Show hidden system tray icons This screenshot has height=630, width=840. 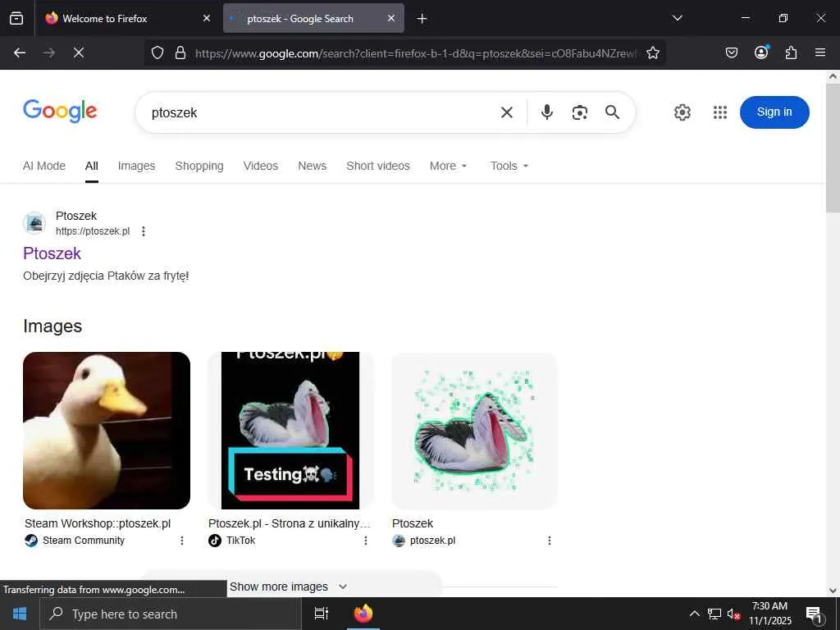pyautogui.click(x=694, y=614)
